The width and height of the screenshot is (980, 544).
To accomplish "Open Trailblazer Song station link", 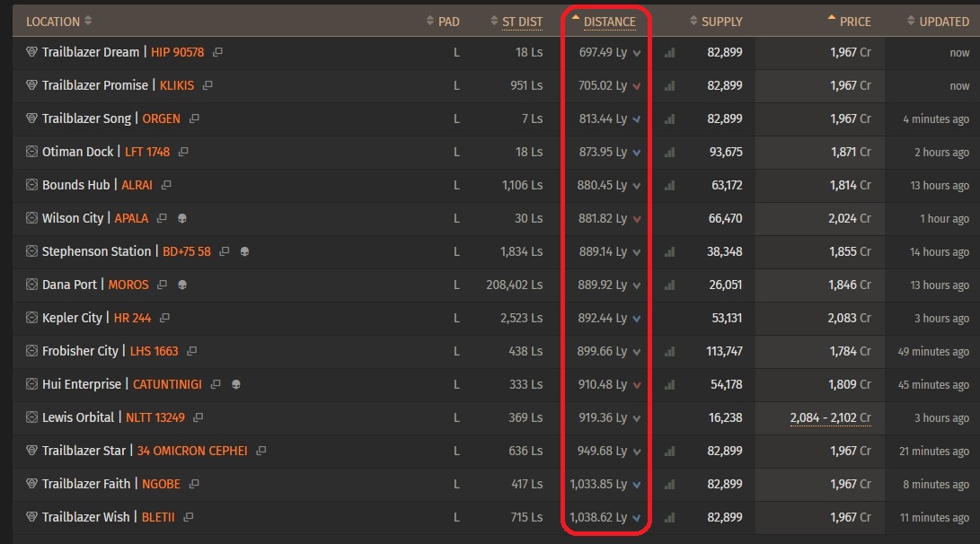I will [x=87, y=118].
